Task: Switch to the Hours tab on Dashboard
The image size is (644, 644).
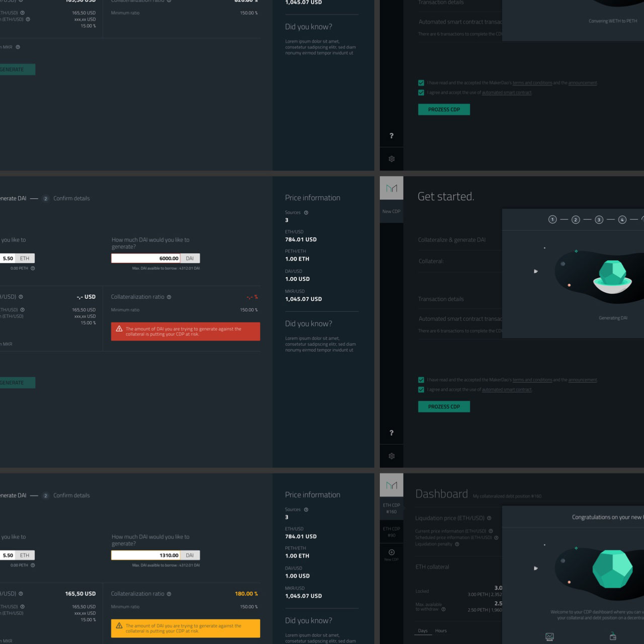Action: coord(441,631)
